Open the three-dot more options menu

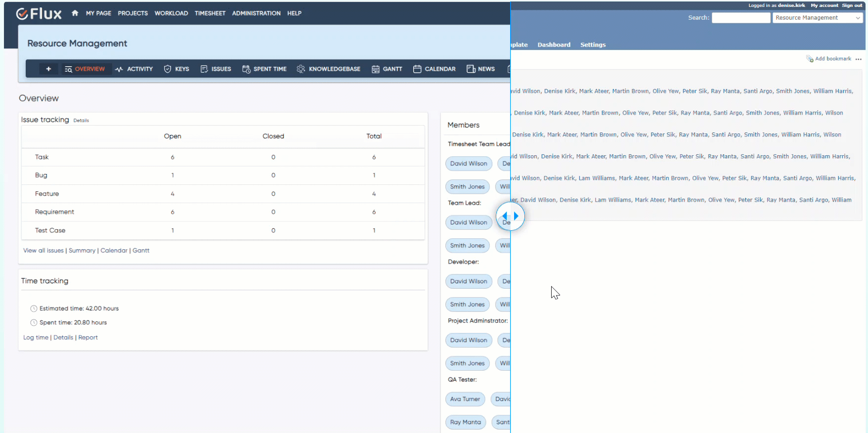(x=859, y=59)
